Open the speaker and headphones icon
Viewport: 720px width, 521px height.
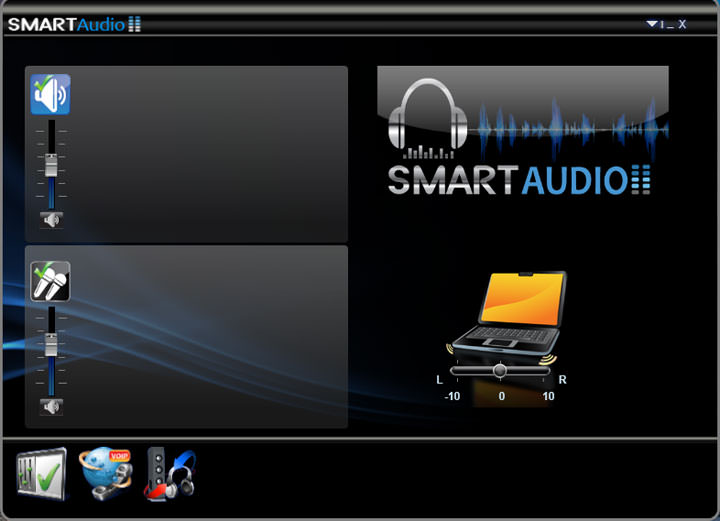(171, 473)
